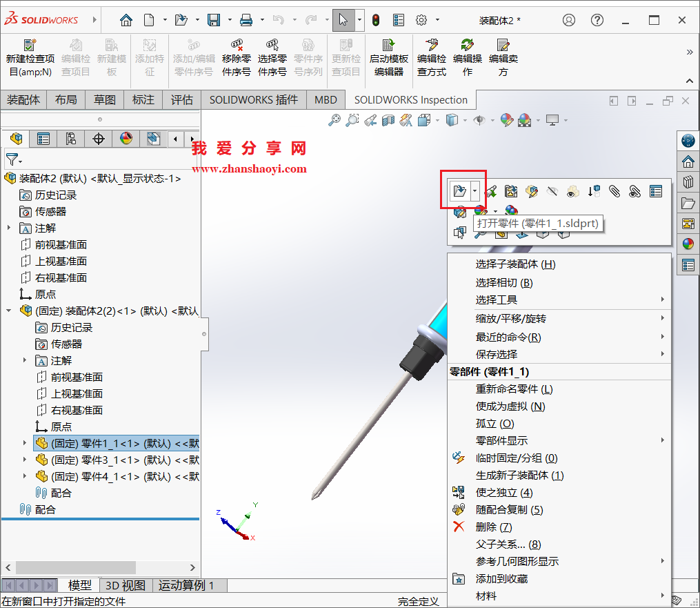Open SOLIDWORKS Resources task pane home icon
This screenshot has height=608, width=700.
pyautogui.click(x=688, y=161)
